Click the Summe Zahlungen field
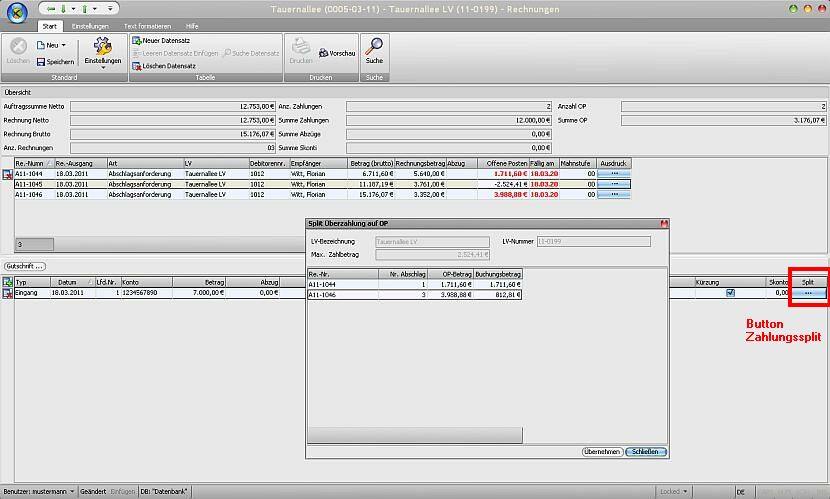This screenshot has height=499, width=830. 449,120
